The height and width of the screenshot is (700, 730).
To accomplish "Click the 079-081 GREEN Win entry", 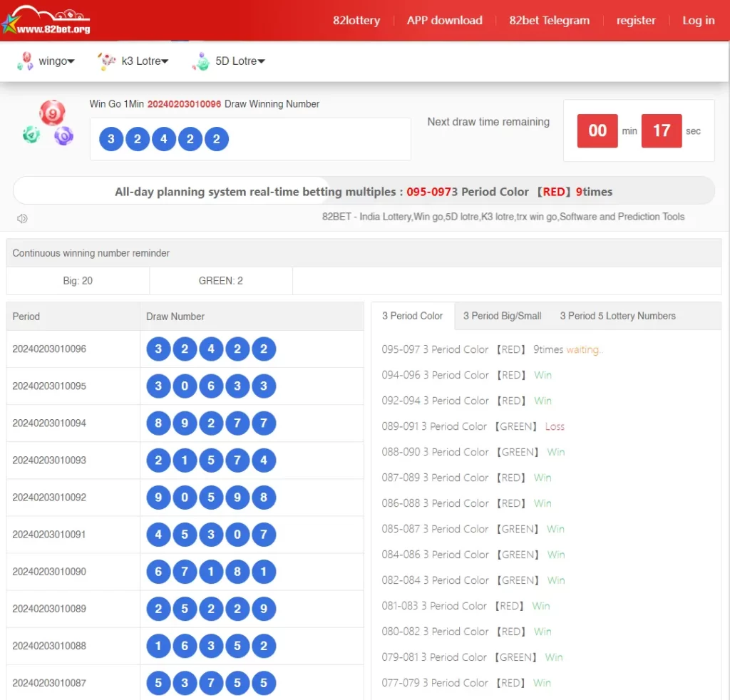I will point(472,657).
